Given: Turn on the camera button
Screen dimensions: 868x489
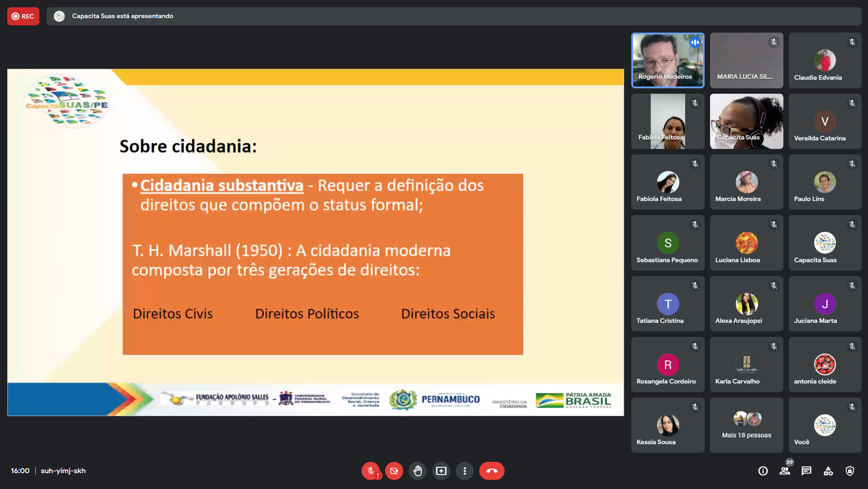Looking at the screenshot, I should pos(394,471).
